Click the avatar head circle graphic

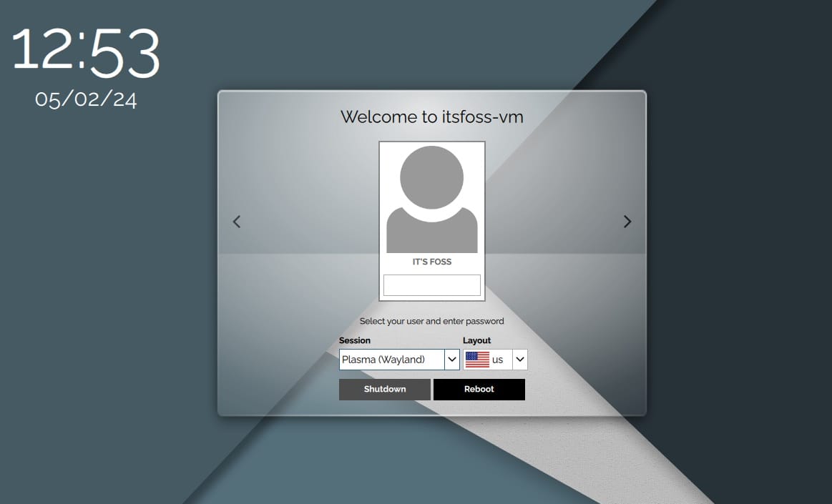click(431, 175)
